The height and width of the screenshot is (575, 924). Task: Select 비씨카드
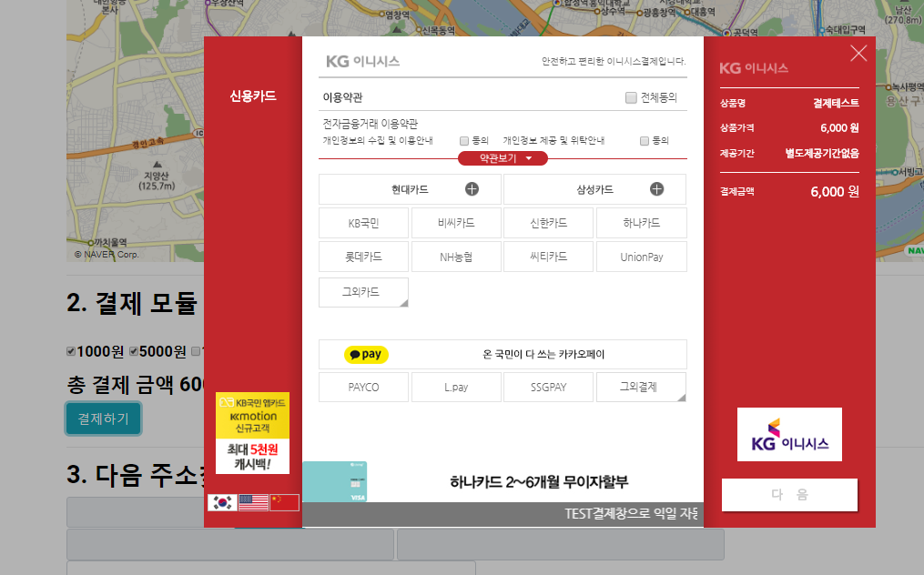pyautogui.click(x=456, y=223)
